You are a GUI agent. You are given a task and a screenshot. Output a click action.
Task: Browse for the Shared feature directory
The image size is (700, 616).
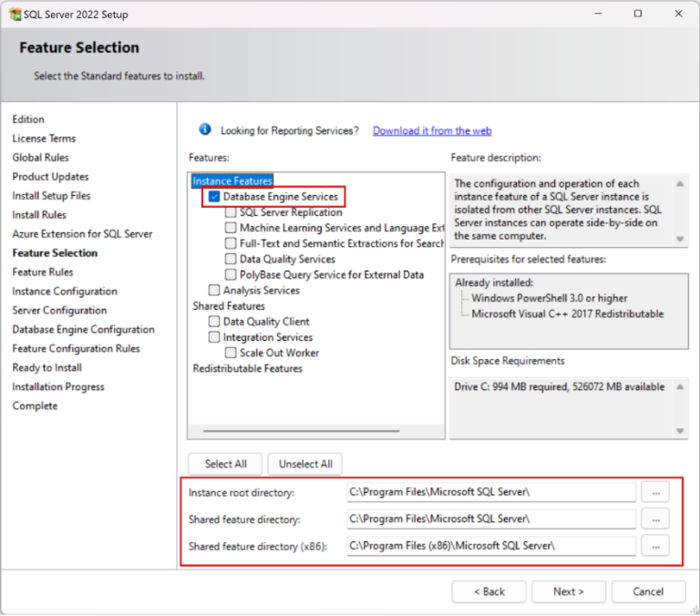(x=655, y=519)
